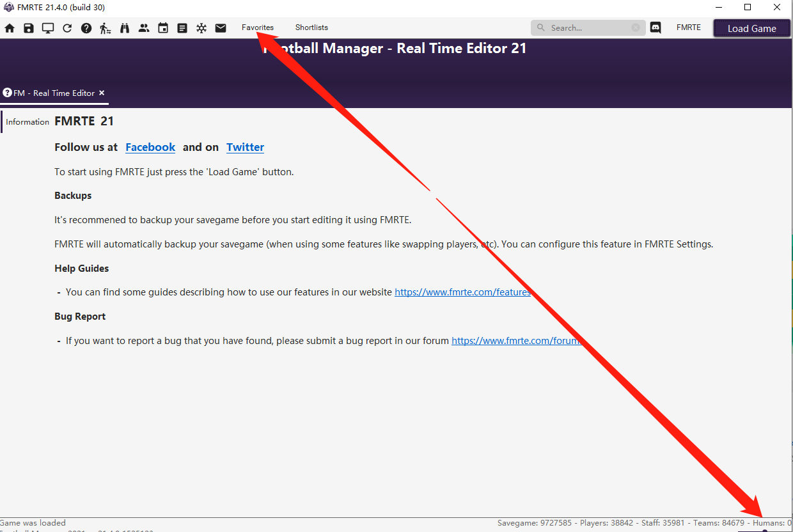
Task: Click the 'FMRTE 21' heading
Action: (x=84, y=121)
